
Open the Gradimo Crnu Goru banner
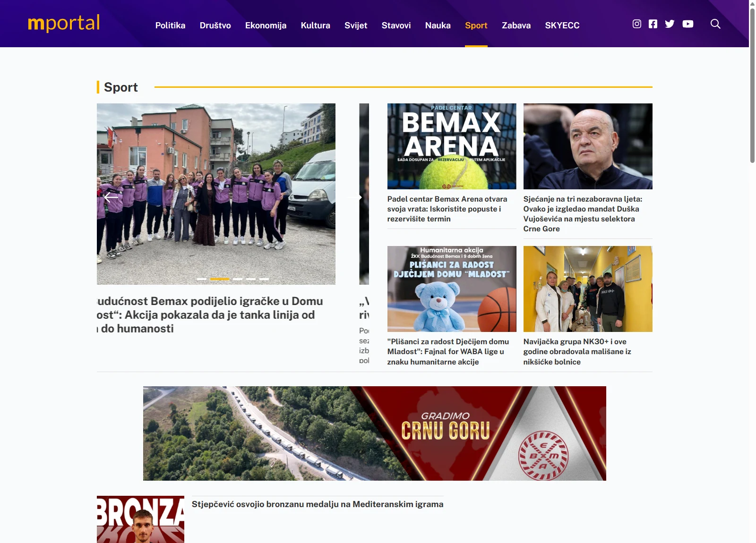point(375,433)
